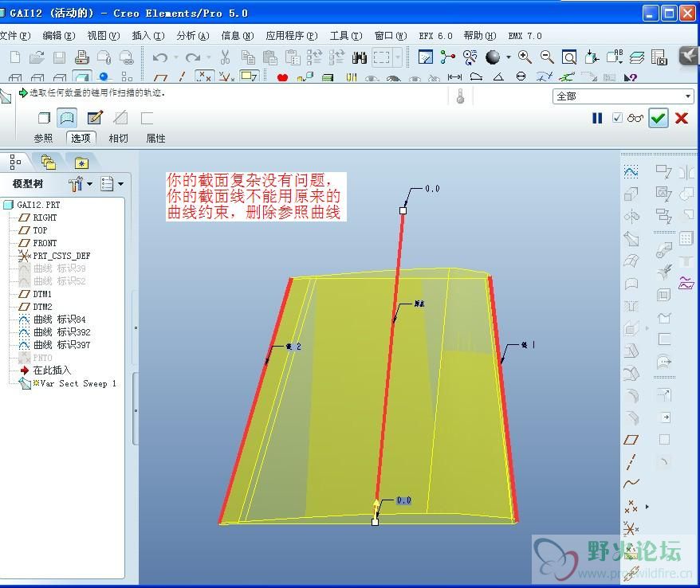
Task: Zoom out with the magnifier minus icon
Action: click(x=547, y=57)
